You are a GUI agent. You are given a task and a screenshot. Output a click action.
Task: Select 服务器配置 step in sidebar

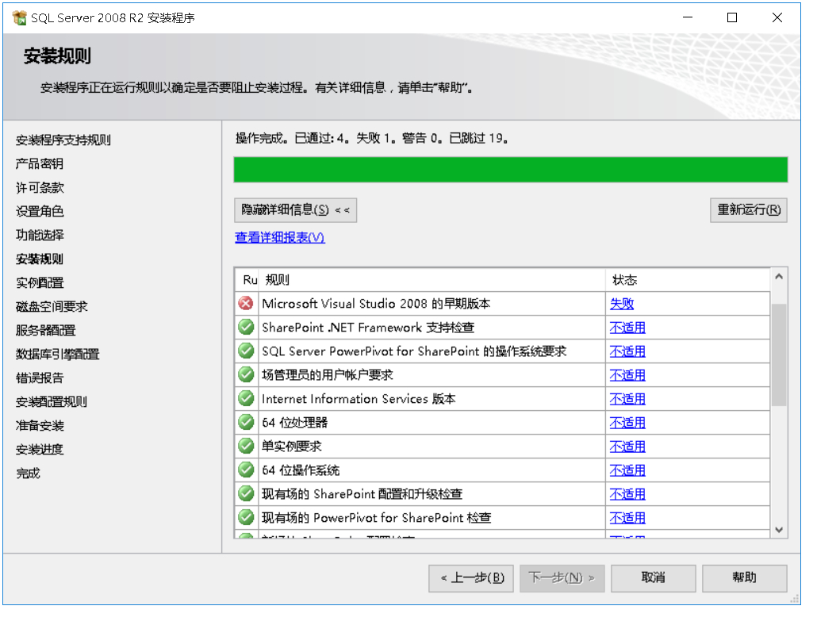tap(45, 331)
